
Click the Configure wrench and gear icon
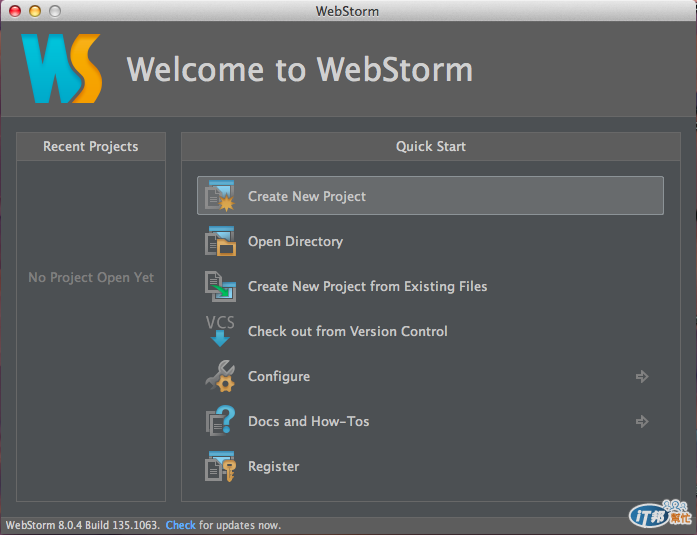(x=220, y=376)
